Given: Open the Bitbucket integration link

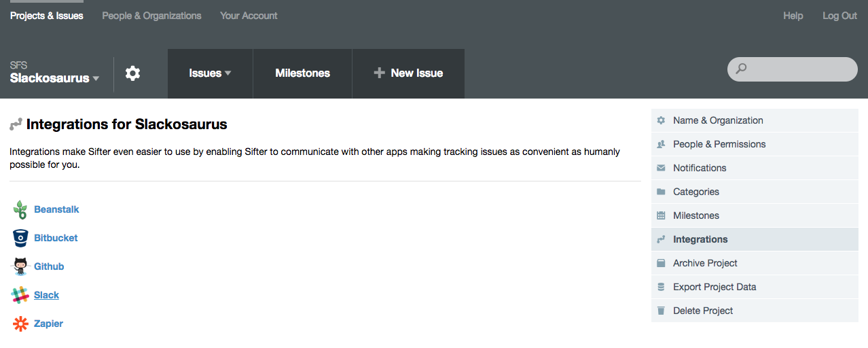Looking at the screenshot, I should 56,238.
